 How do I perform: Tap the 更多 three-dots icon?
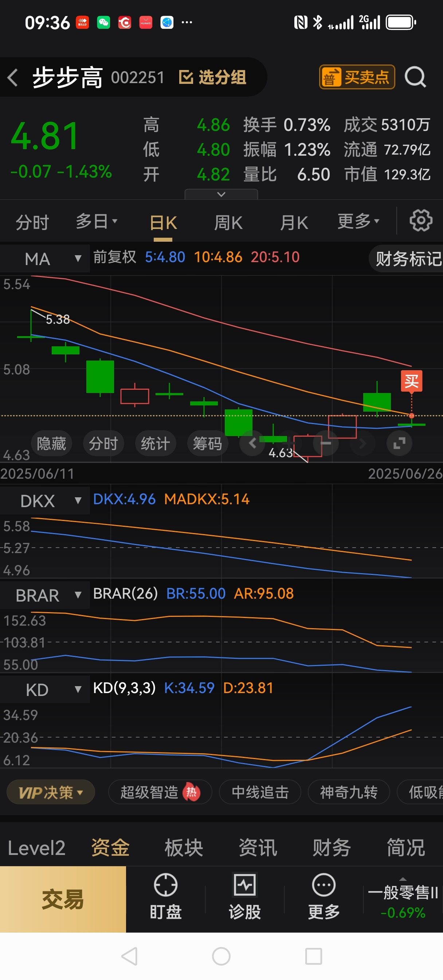point(324,884)
